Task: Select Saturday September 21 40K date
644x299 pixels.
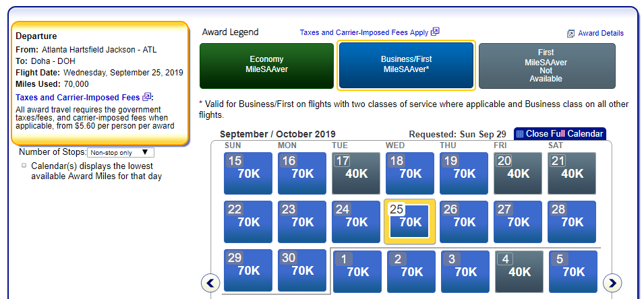Action: point(572,173)
